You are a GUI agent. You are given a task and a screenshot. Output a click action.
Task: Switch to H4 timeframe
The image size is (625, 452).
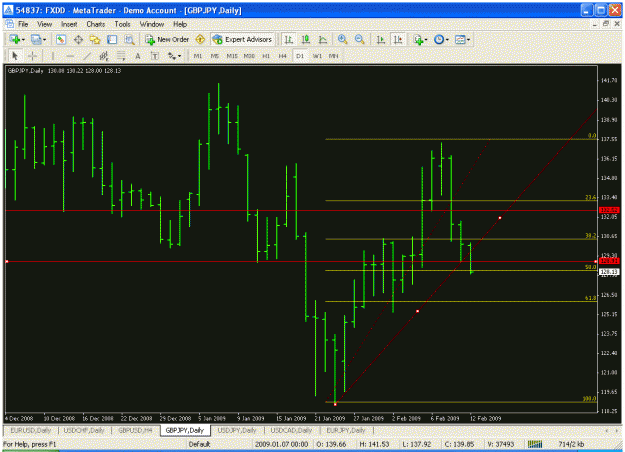pyautogui.click(x=283, y=56)
